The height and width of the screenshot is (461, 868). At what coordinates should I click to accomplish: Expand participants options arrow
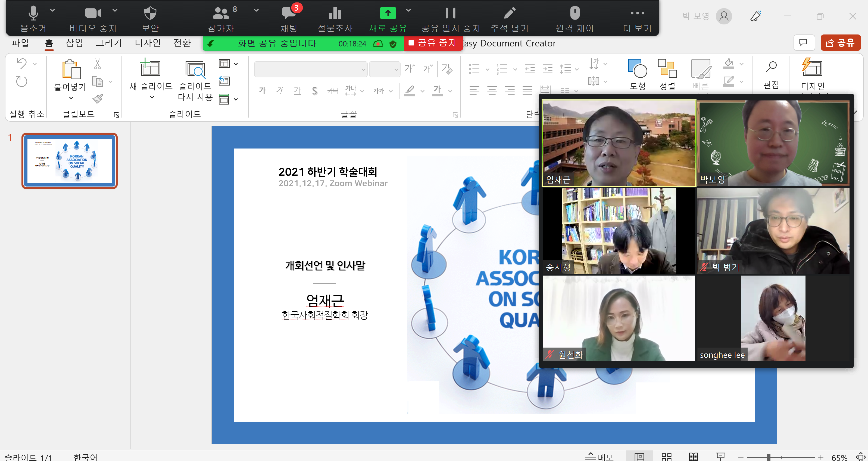pyautogui.click(x=256, y=10)
